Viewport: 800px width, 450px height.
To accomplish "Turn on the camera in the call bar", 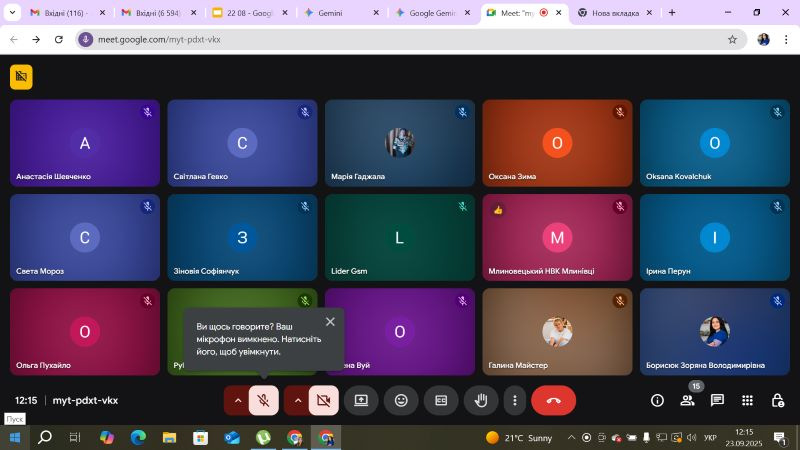I will click(323, 400).
